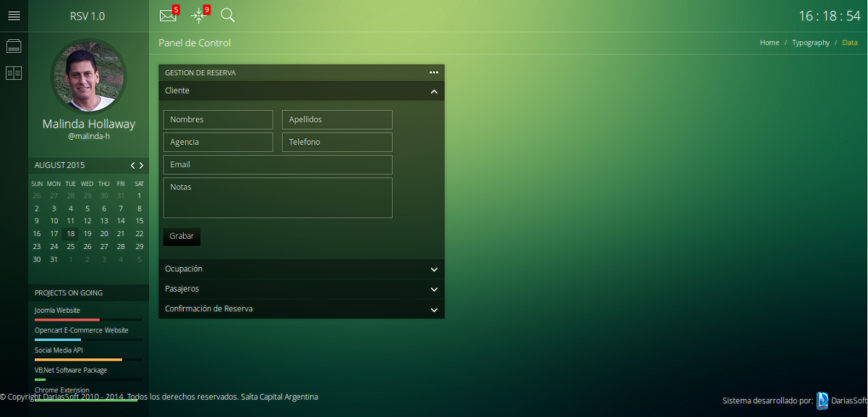
Task: Open the messages envelope icon
Action: pos(168,15)
